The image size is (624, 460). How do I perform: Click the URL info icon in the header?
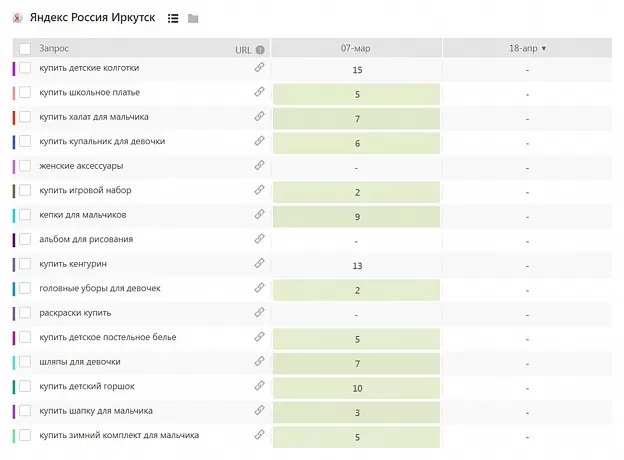pos(260,49)
